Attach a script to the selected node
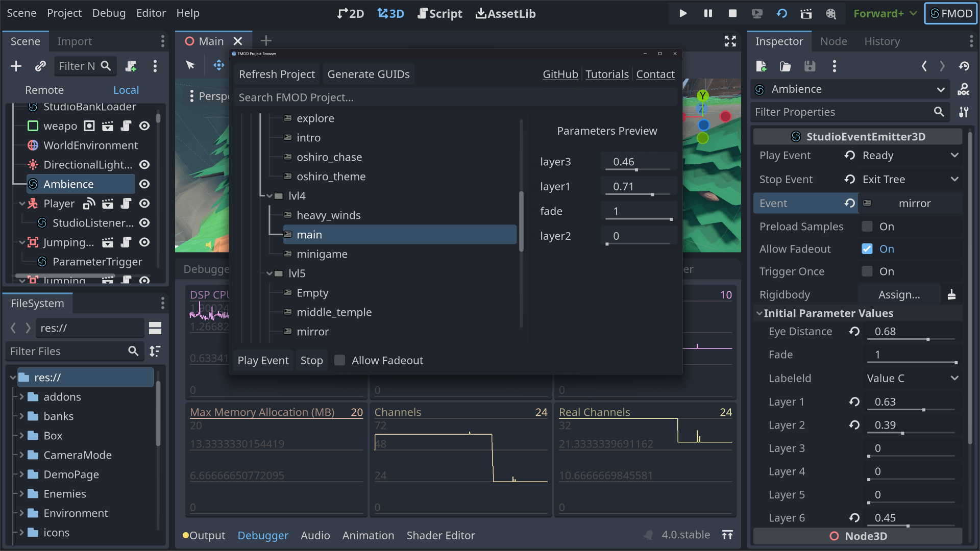 point(131,66)
